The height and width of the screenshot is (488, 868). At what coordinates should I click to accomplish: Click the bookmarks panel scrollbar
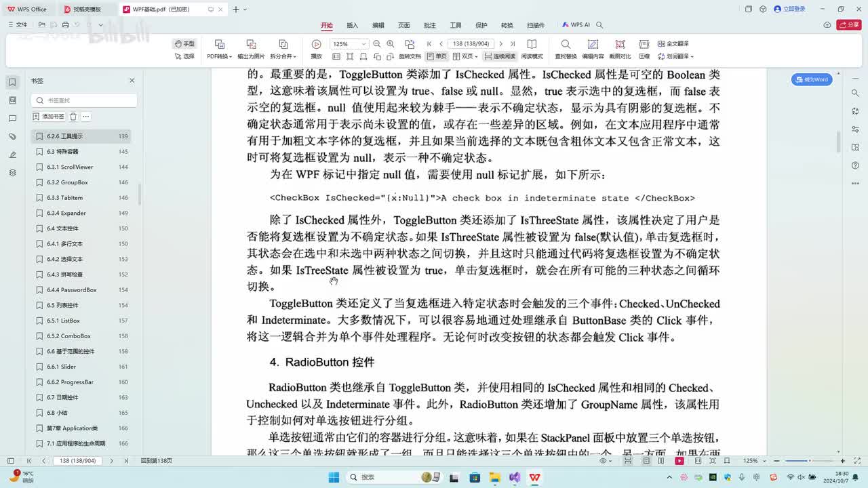[140, 194]
